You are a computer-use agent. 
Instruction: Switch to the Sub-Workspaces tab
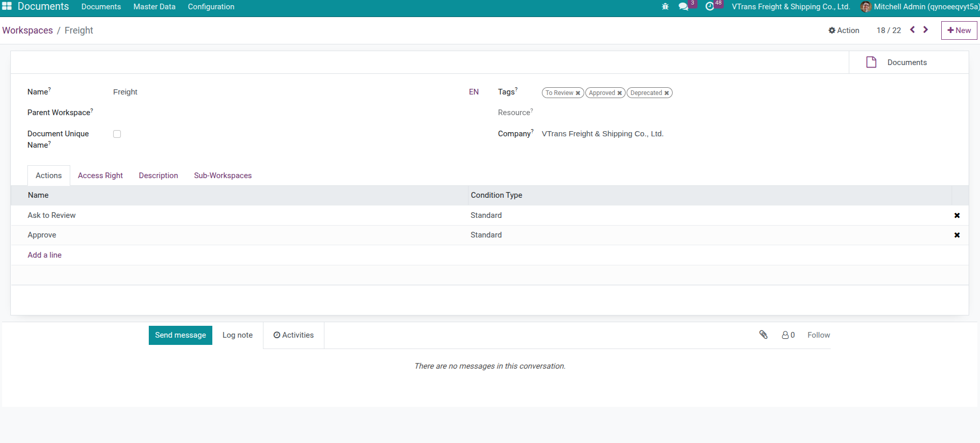(223, 176)
